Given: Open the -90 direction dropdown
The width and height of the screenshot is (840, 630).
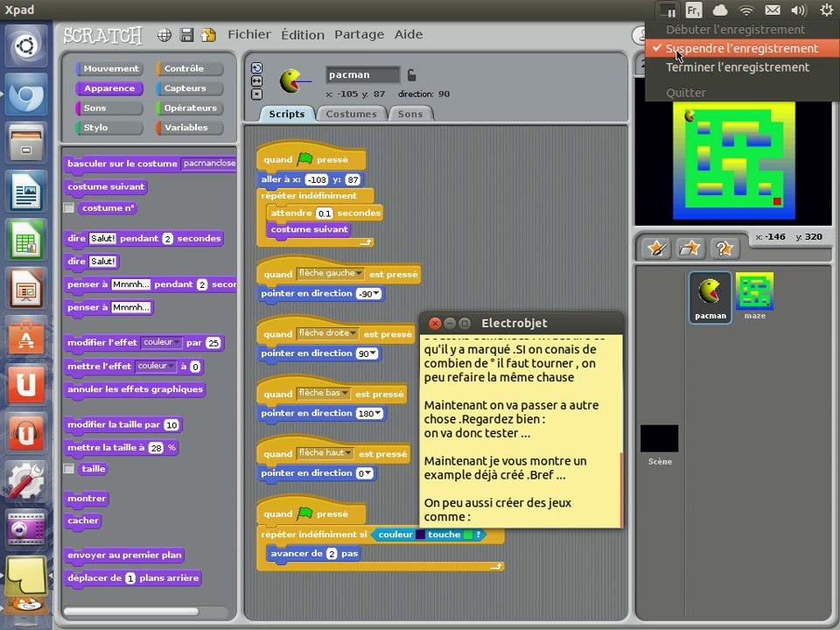Looking at the screenshot, I should (369, 294).
